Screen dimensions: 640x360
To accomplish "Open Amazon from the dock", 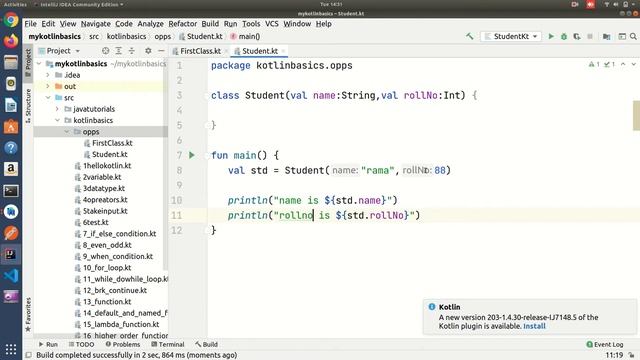I will pos(11,169).
